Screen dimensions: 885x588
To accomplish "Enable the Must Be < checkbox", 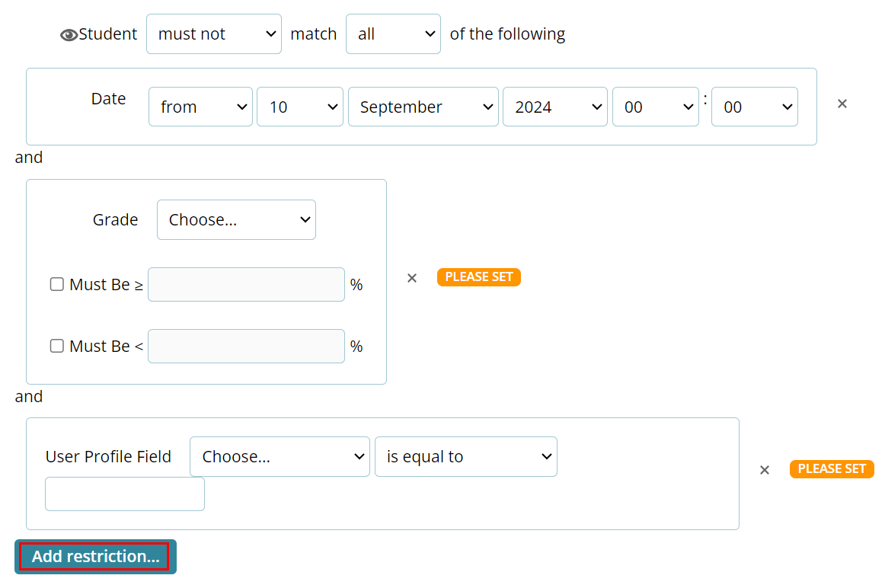I will (57, 346).
